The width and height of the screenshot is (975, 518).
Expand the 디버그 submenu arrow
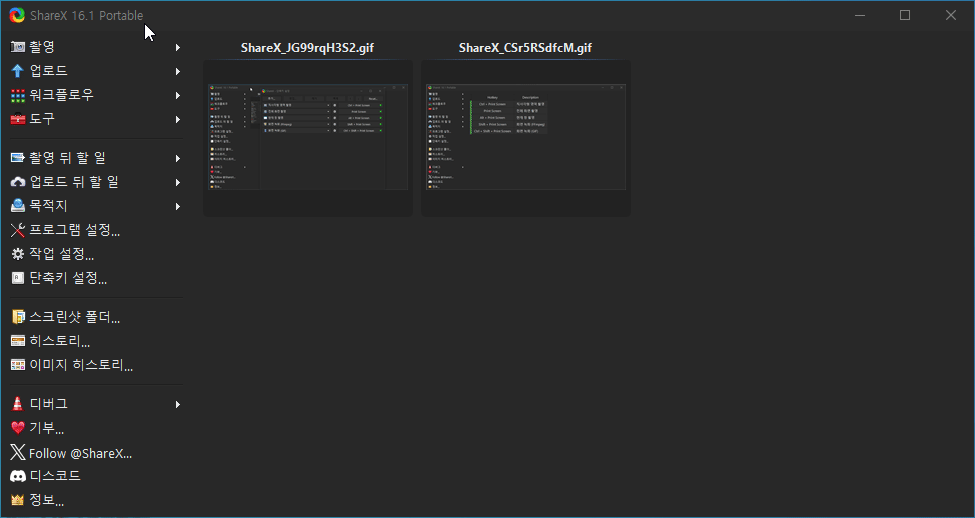[x=178, y=404]
